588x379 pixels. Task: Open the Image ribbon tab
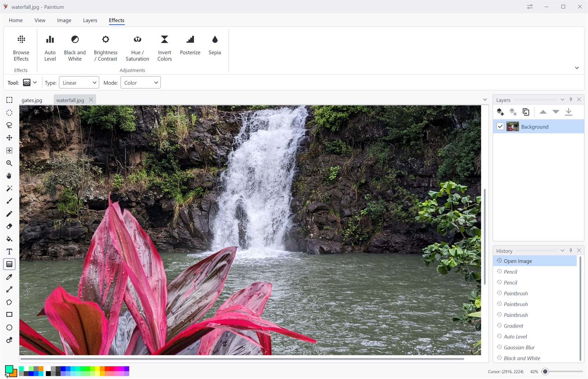tap(64, 20)
